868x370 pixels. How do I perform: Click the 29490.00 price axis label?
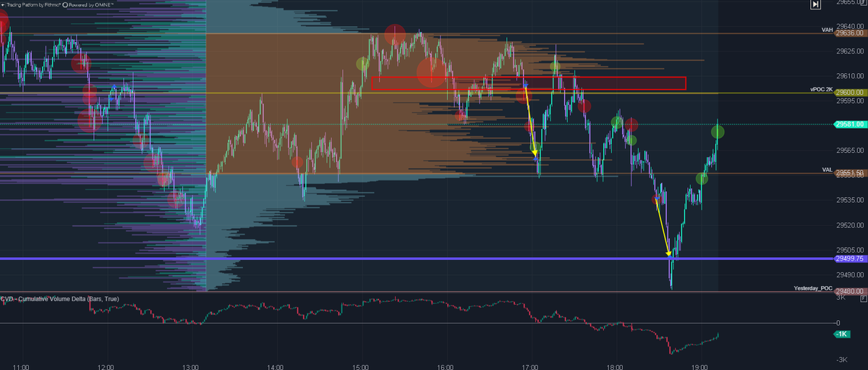click(x=851, y=275)
